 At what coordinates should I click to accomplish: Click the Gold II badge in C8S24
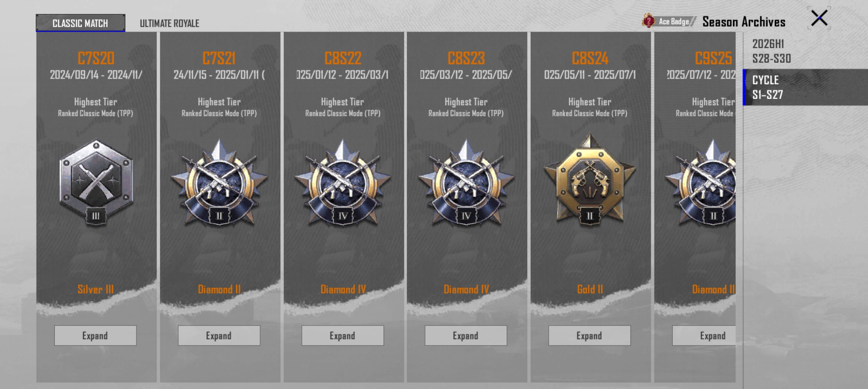coord(589,180)
